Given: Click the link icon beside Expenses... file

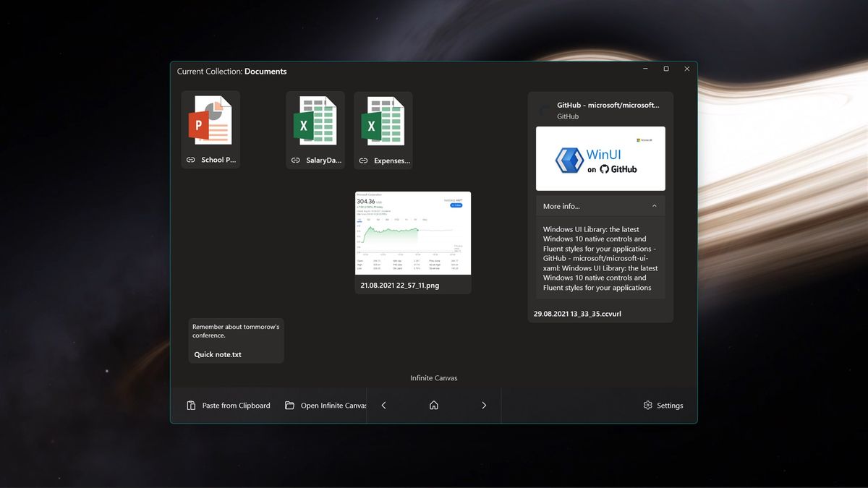Looking at the screenshot, I should 362,160.
